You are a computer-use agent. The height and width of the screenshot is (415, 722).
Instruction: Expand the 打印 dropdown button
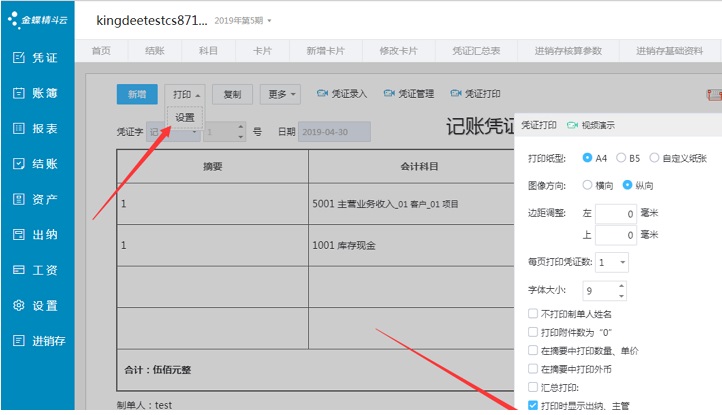[185, 94]
